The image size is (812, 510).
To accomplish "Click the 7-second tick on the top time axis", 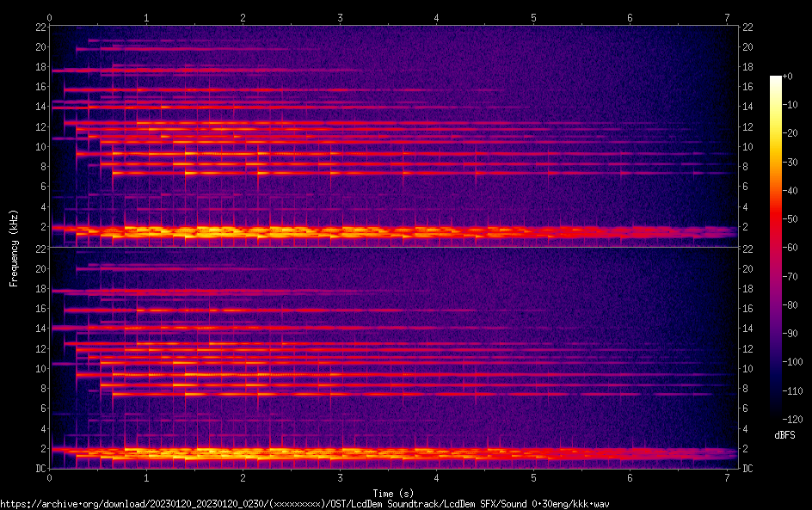I will pyautogui.click(x=728, y=17).
